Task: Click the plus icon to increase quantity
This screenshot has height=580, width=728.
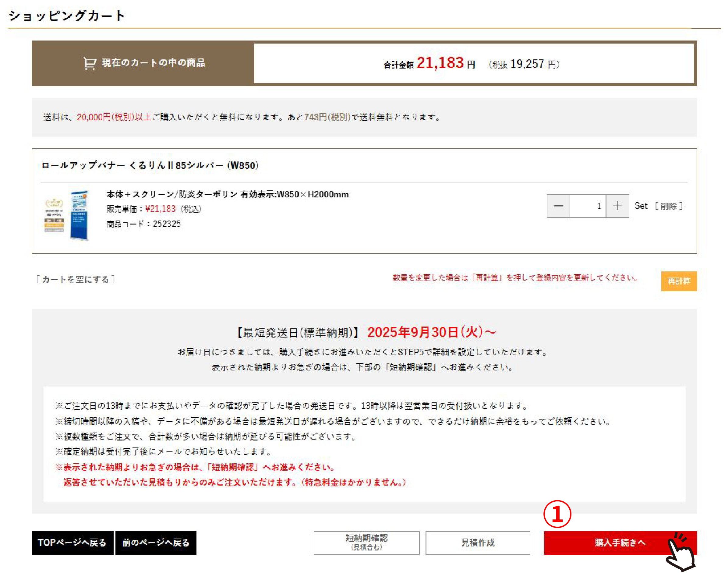Action: (x=617, y=206)
